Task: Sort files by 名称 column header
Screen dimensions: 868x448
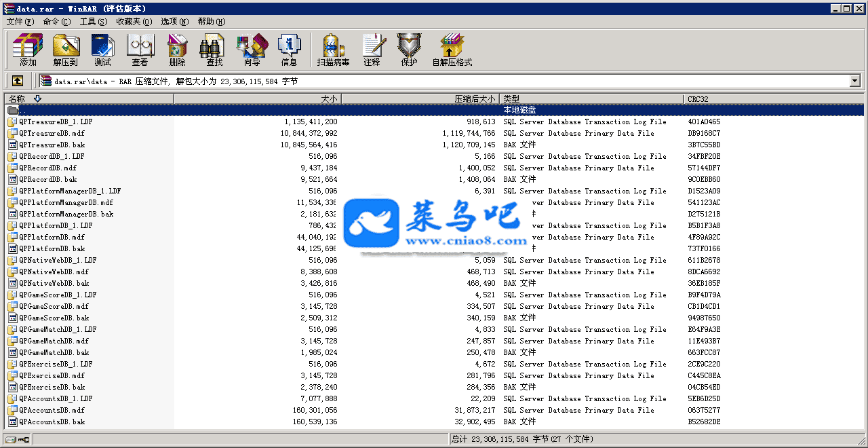Action: [88, 99]
